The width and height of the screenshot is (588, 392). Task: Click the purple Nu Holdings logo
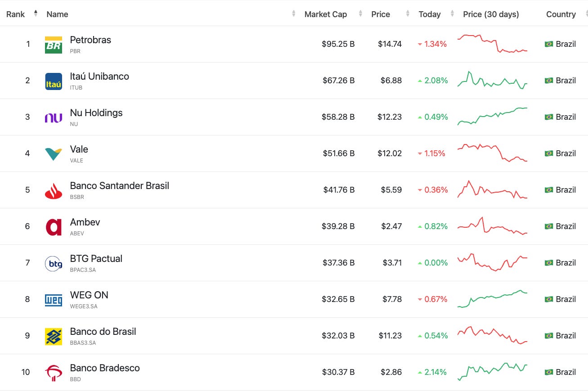click(x=53, y=117)
